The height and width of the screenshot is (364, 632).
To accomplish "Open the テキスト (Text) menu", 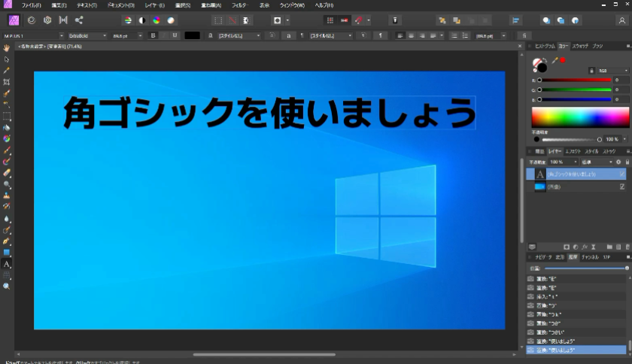I will pyautogui.click(x=87, y=5).
